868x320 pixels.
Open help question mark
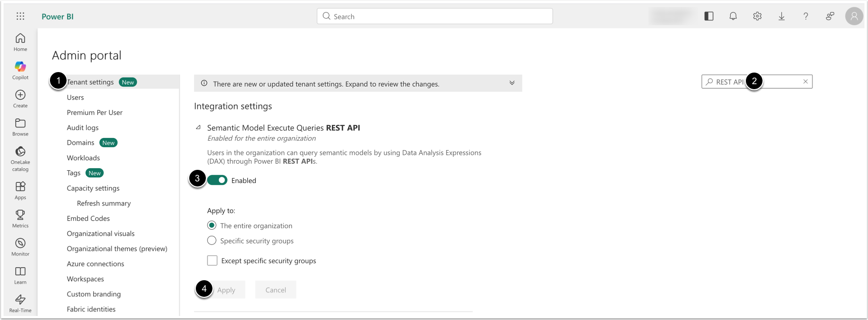[x=806, y=16]
